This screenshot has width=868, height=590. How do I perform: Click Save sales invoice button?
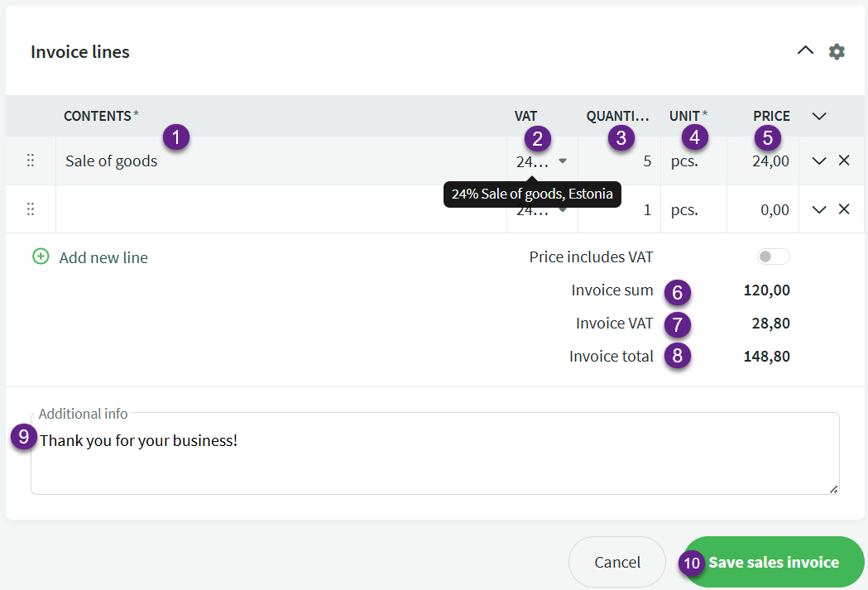coord(773,563)
